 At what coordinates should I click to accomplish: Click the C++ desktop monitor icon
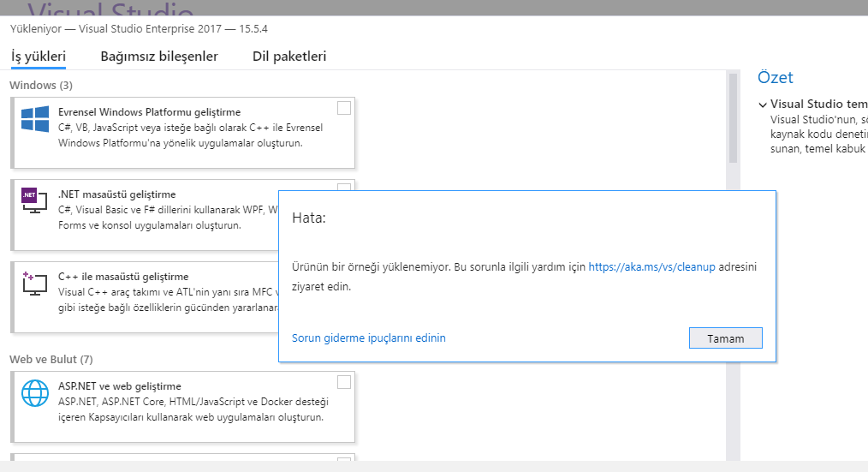34,283
